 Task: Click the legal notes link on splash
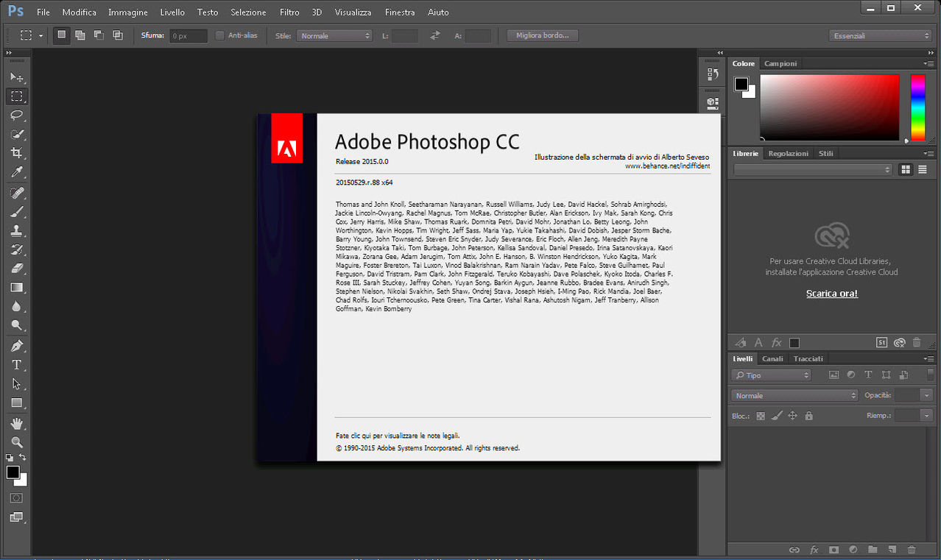(x=398, y=436)
